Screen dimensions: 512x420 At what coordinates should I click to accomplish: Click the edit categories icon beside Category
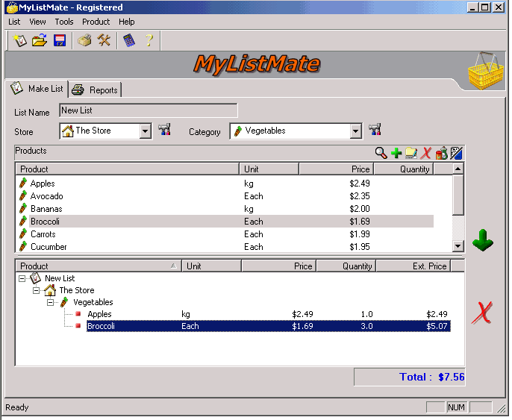(x=375, y=130)
